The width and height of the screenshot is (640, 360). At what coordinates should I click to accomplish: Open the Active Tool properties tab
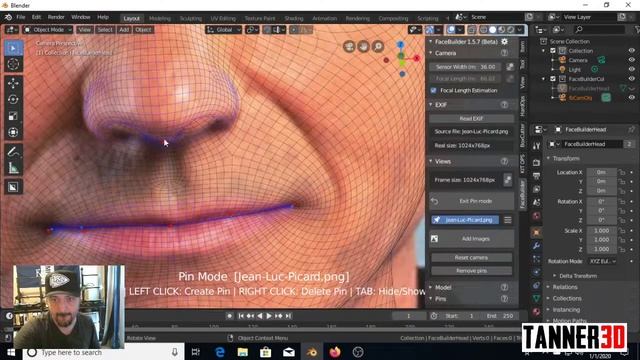click(x=536, y=146)
